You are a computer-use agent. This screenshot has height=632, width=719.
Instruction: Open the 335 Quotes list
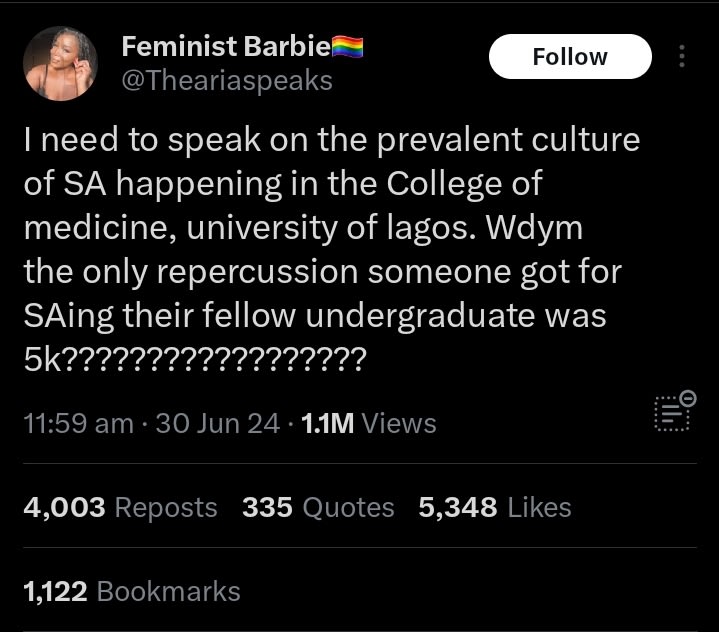click(318, 507)
